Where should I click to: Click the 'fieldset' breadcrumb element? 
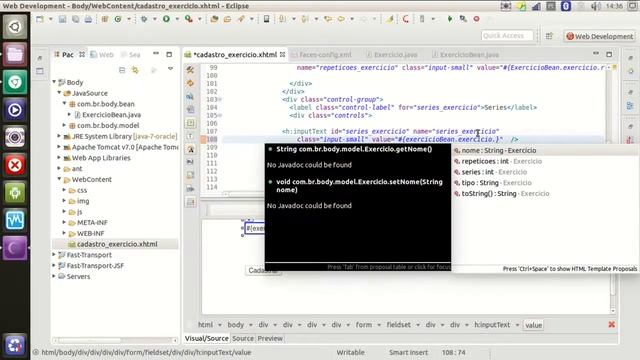pos(398,325)
